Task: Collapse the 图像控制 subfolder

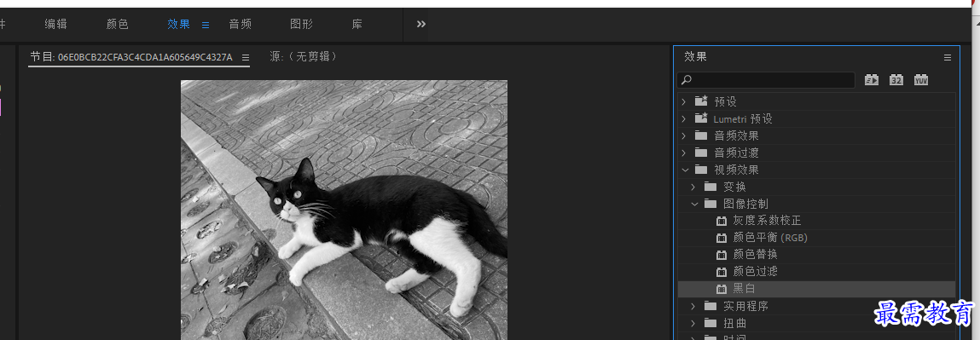Action: point(693,204)
